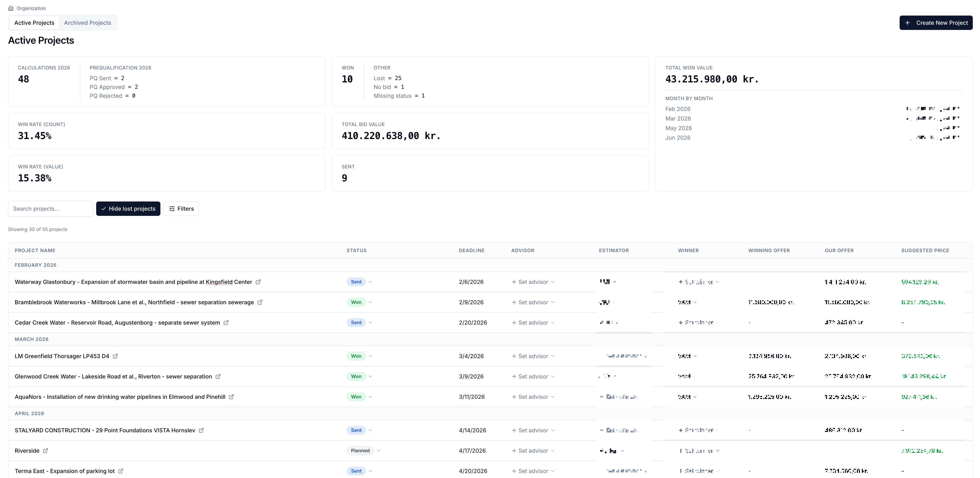Click the MARCH 2026 group row
980x478 pixels.
coord(490,339)
